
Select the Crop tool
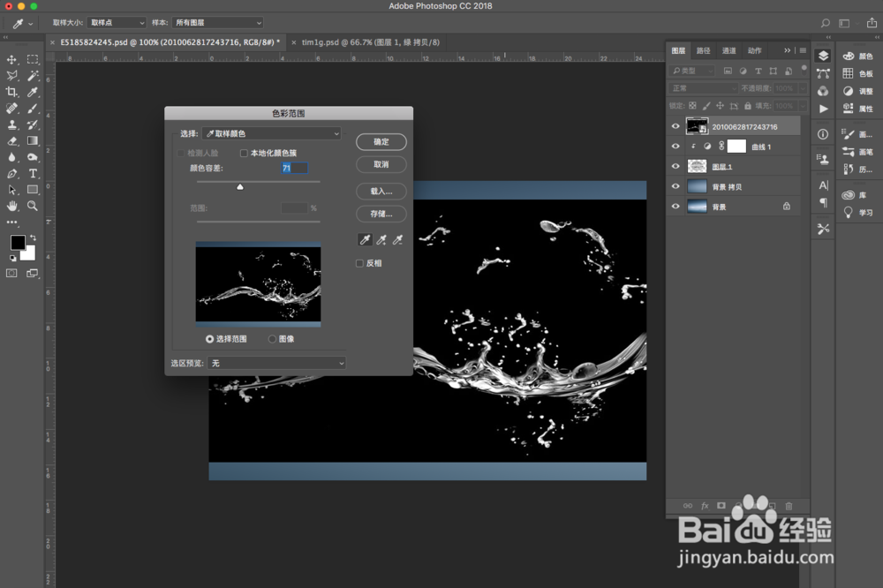(x=11, y=92)
